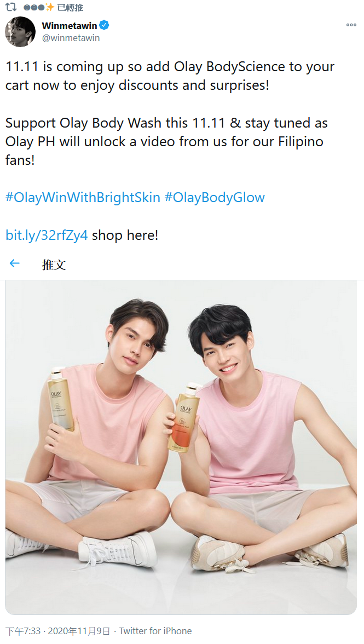
Task: Open the @winmetawin handle link
Action: tap(71, 38)
